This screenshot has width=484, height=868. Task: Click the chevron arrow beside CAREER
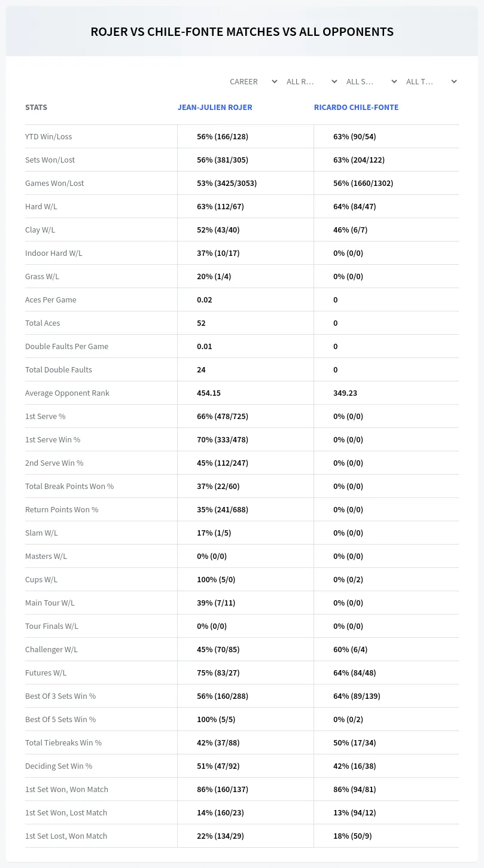pos(275,81)
